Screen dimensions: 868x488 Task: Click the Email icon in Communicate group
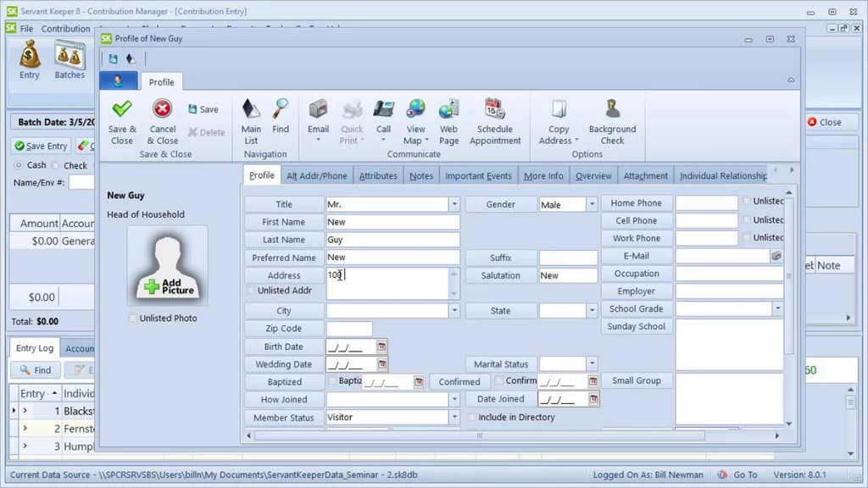coord(318,109)
